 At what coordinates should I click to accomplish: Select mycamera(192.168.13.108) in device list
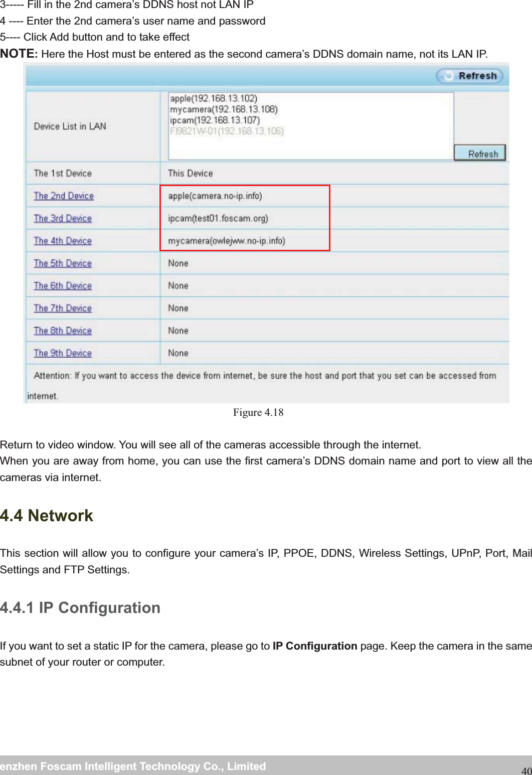224,109
